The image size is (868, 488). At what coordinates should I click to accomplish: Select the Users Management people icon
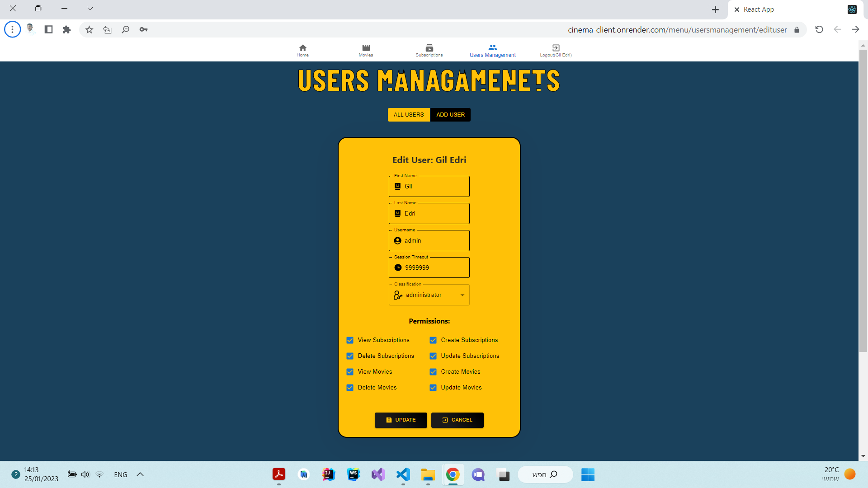click(492, 47)
